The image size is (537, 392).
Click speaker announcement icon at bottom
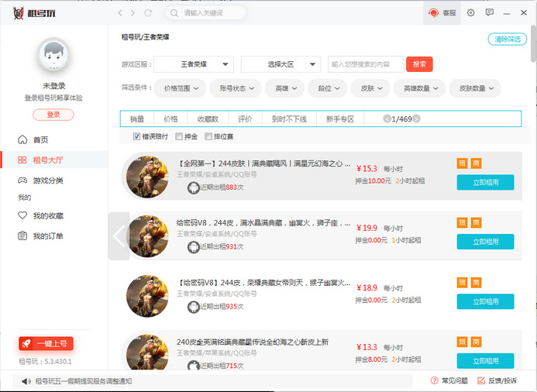click(26, 381)
